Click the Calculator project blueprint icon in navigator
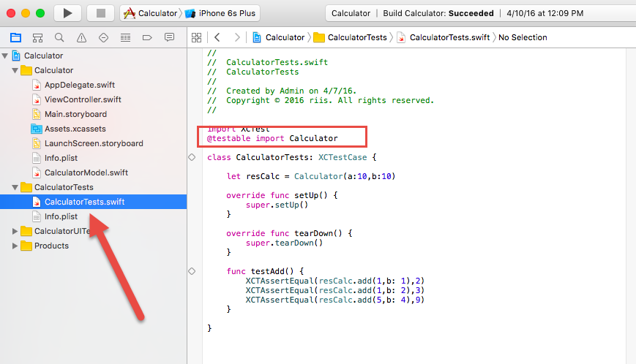The width and height of the screenshot is (636, 364). pyautogui.click(x=16, y=56)
